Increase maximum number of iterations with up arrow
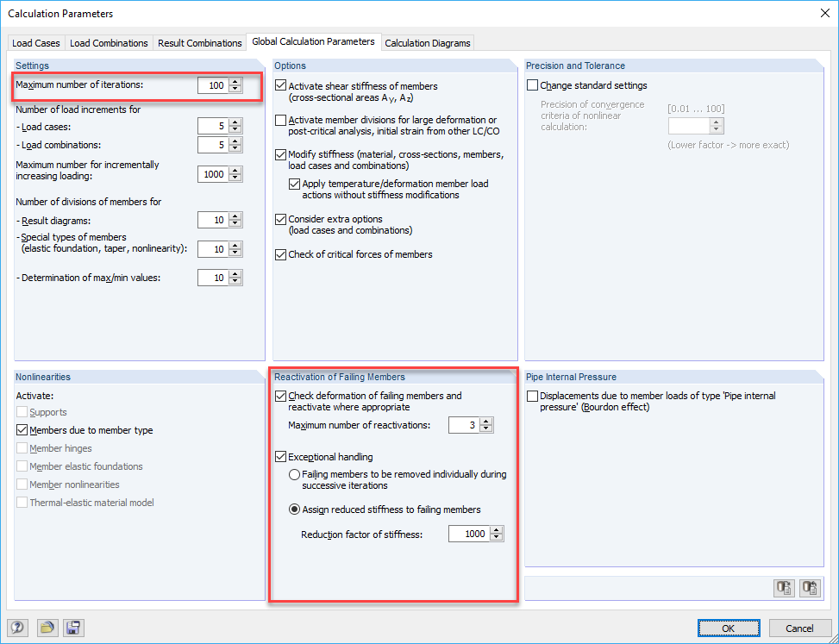The width and height of the screenshot is (839, 644). point(234,82)
